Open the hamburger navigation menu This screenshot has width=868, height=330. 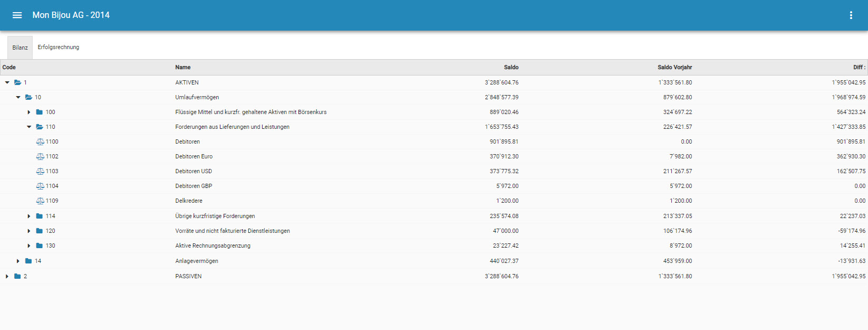point(17,15)
